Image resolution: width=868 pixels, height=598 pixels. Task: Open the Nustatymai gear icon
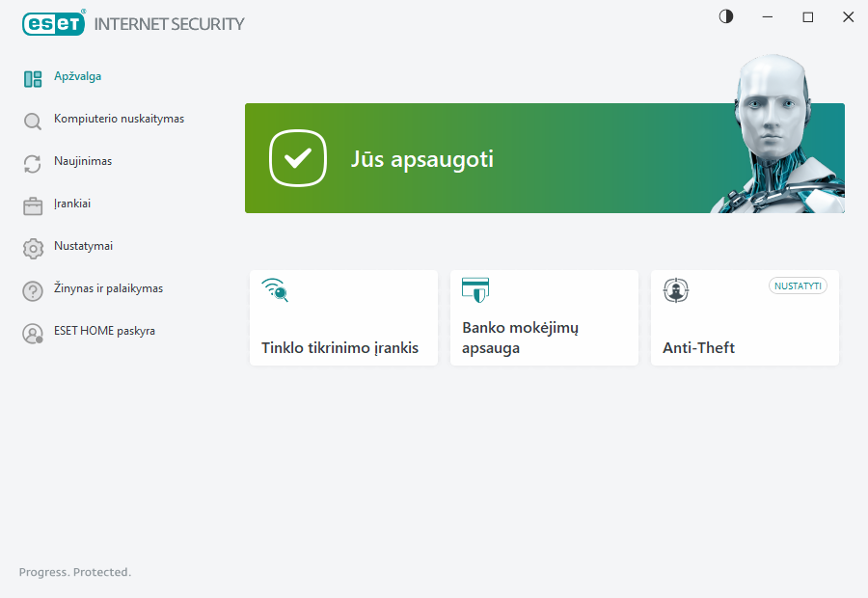pos(33,247)
